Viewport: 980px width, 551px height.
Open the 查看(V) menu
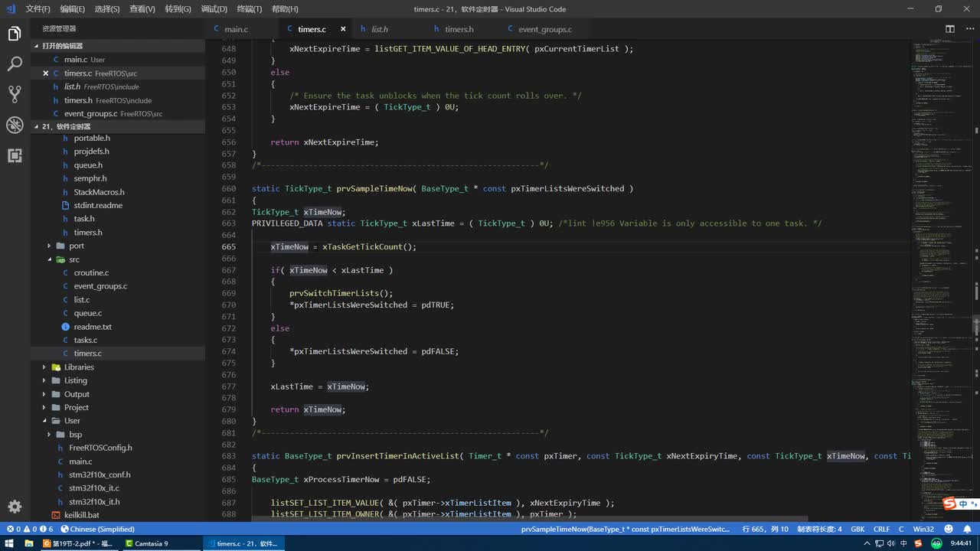pos(142,9)
